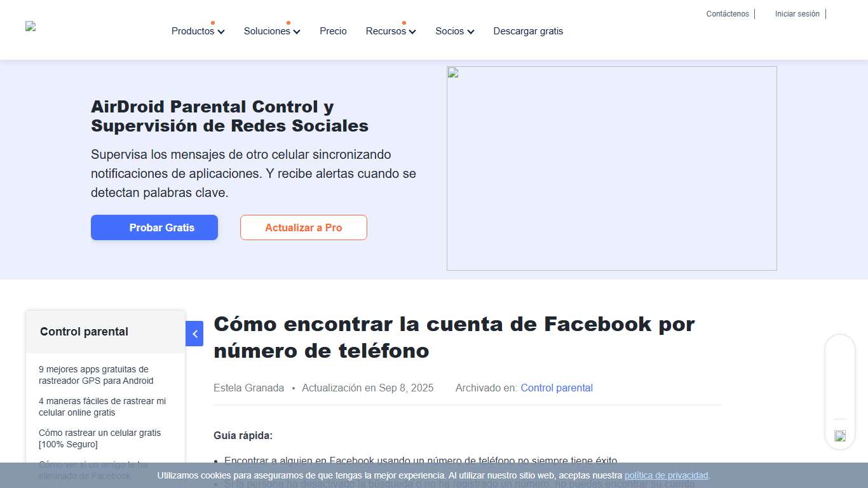Click the Control parental sidebar heading

click(x=83, y=331)
